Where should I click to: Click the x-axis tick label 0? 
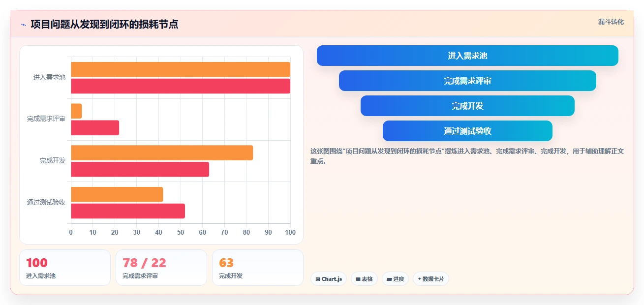pos(71,232)
